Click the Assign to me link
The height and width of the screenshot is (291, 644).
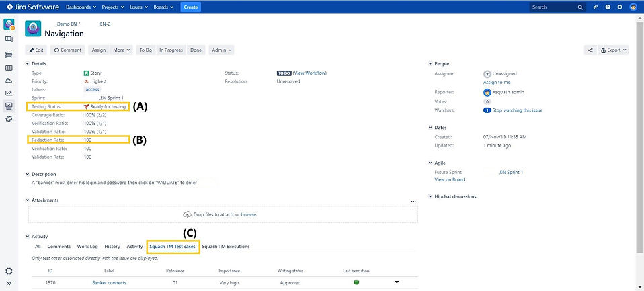click(x=497, y=83)
